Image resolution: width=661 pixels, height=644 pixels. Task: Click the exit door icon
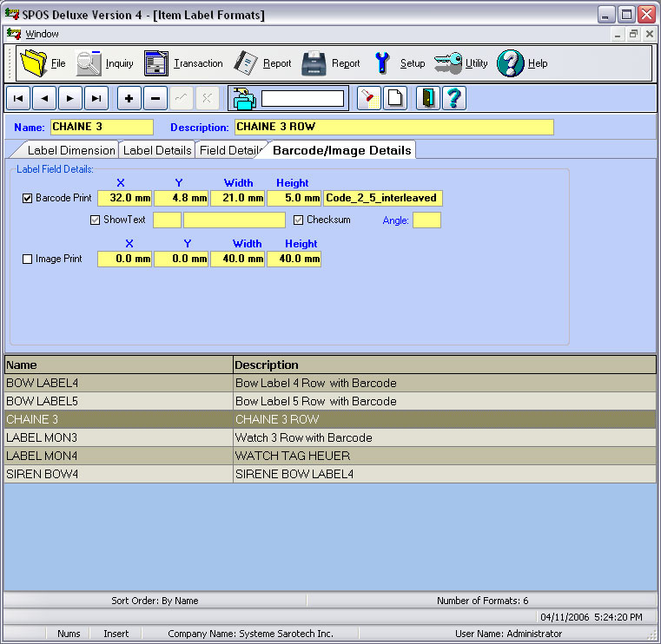tap(428, 99)
